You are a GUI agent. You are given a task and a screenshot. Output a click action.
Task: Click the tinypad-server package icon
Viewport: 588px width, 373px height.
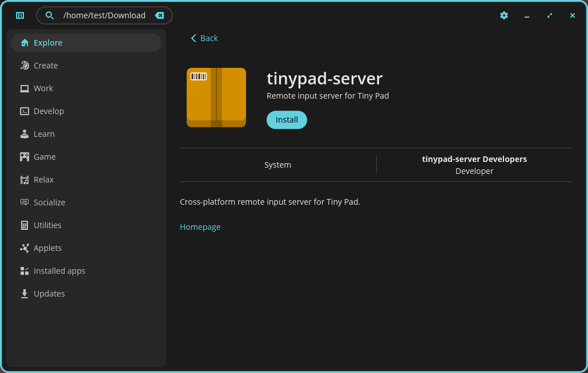pyautogui.click(x=216, y=98)
